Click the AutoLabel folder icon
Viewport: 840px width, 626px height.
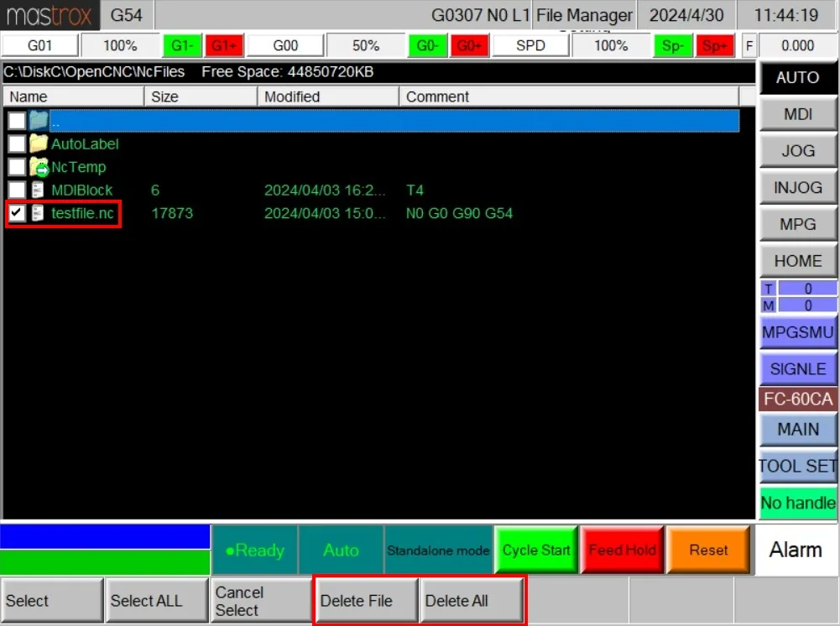tap(39, 143)
